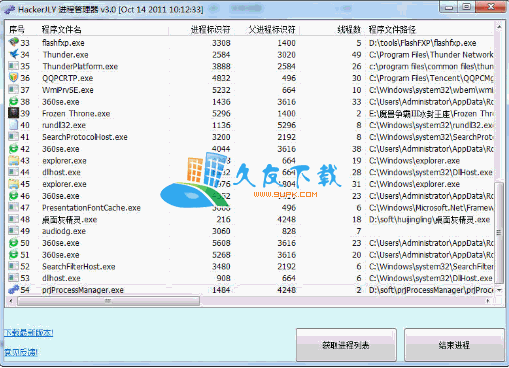This screenshot has height=368, width=509.
Task: Select the ThunderPlatform.exe file name
Action: (80, 66)
